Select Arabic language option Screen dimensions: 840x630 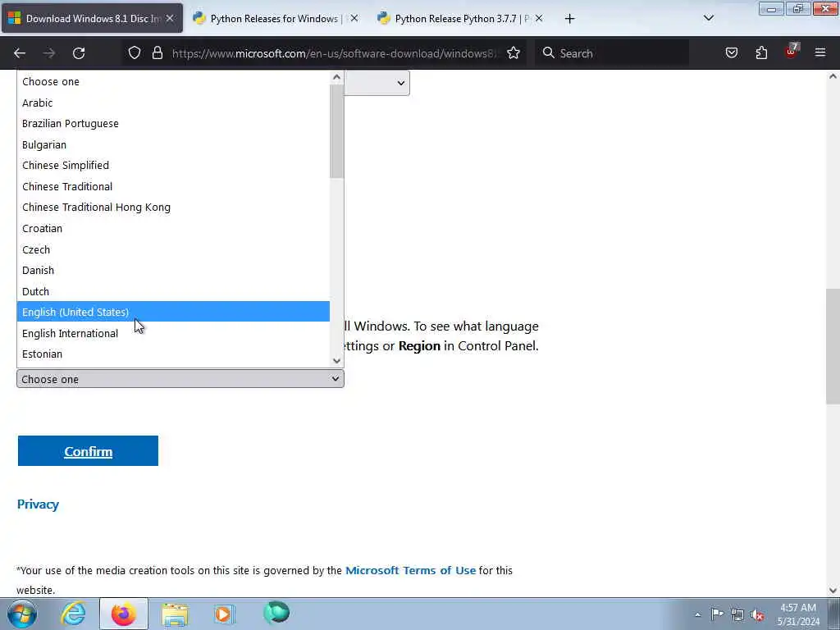(173, 103)
